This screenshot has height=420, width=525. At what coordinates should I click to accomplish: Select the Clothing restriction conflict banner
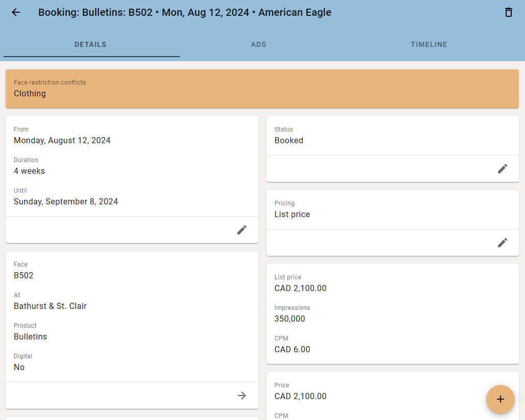click(x=262, y=89)
